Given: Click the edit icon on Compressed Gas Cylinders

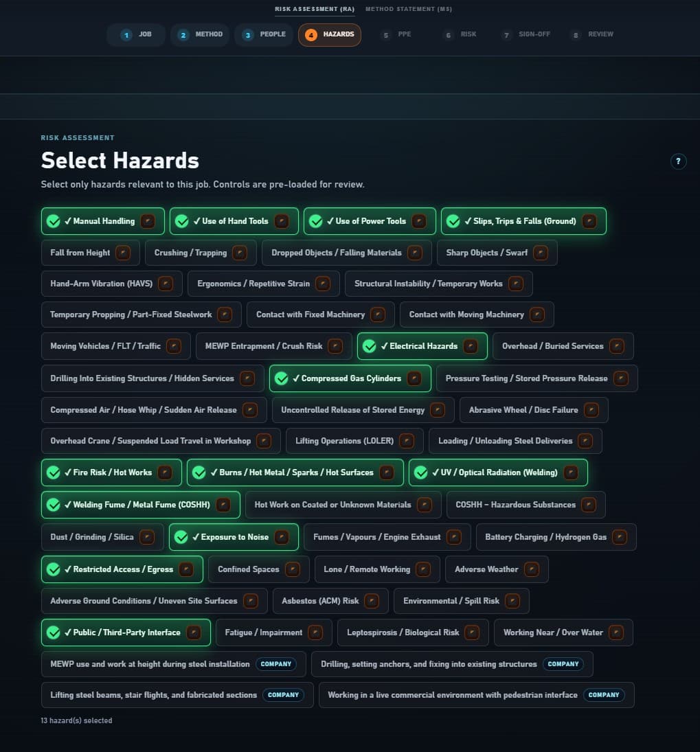Looking at the screenshot, I should 414,378.
